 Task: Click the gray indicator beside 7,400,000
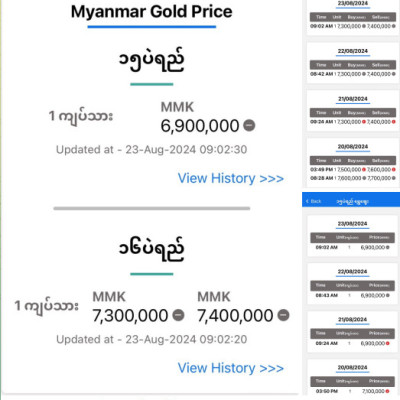[283, 315]
